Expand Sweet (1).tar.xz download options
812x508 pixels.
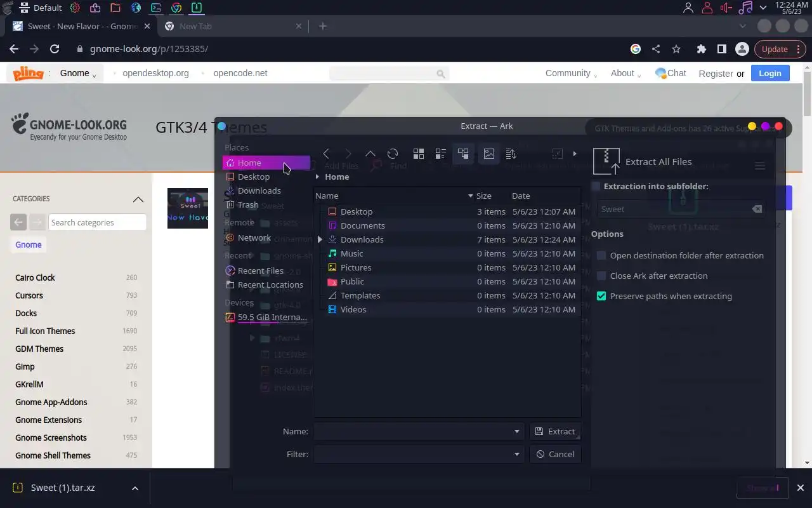[x=135, y=488]
